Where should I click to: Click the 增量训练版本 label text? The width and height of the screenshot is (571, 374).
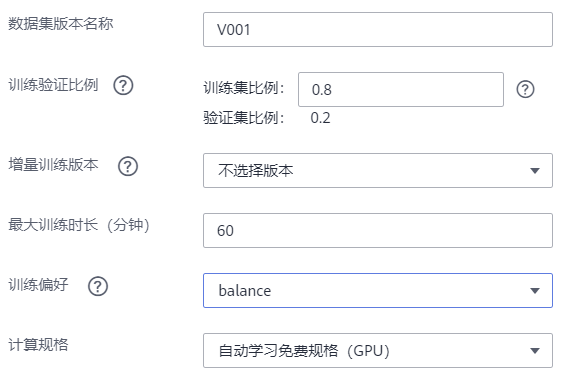point(53,165)
